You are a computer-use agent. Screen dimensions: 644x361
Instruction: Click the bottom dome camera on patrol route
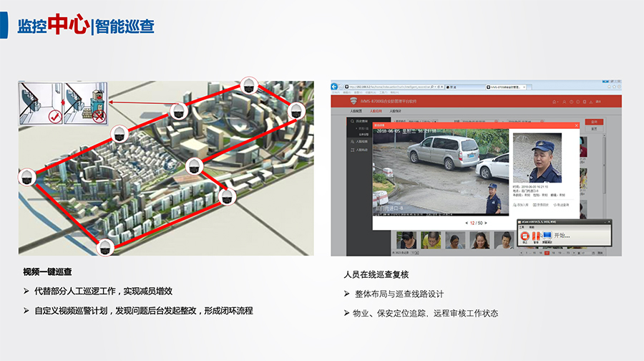pos(104,247)
